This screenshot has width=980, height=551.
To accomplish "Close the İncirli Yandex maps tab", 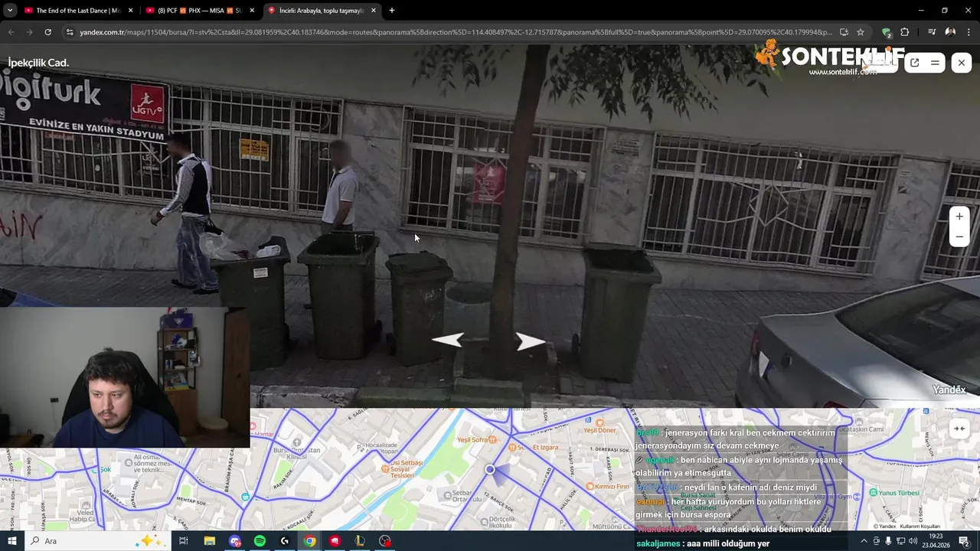I will (374, 11).
